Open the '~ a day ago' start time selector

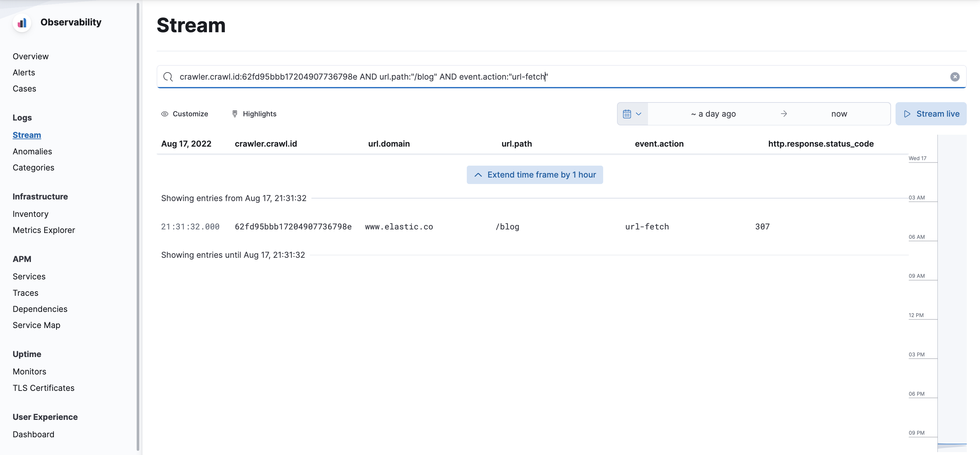pyautogui.click(x=713, y=113)
